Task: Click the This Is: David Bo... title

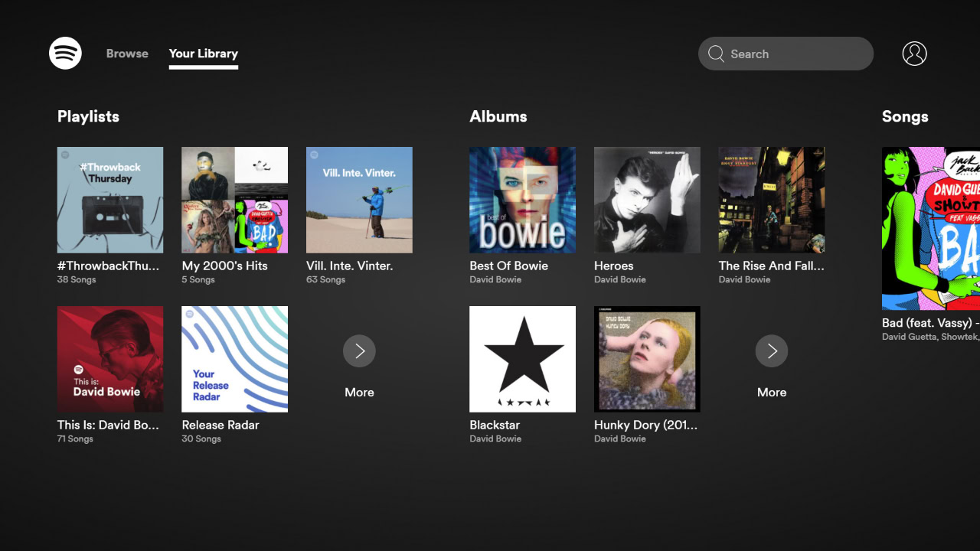Action: 109,425
